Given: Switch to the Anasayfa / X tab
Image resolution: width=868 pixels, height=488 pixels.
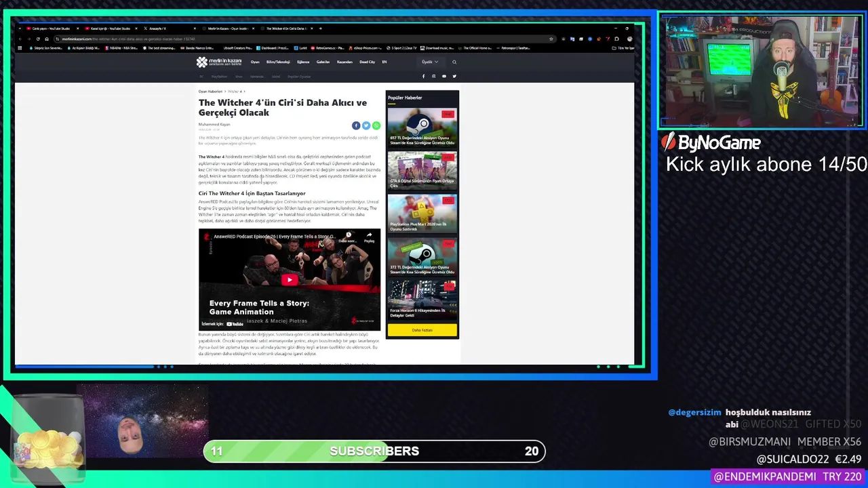Looking at the screenshot, I should click(x=170, y=28).
